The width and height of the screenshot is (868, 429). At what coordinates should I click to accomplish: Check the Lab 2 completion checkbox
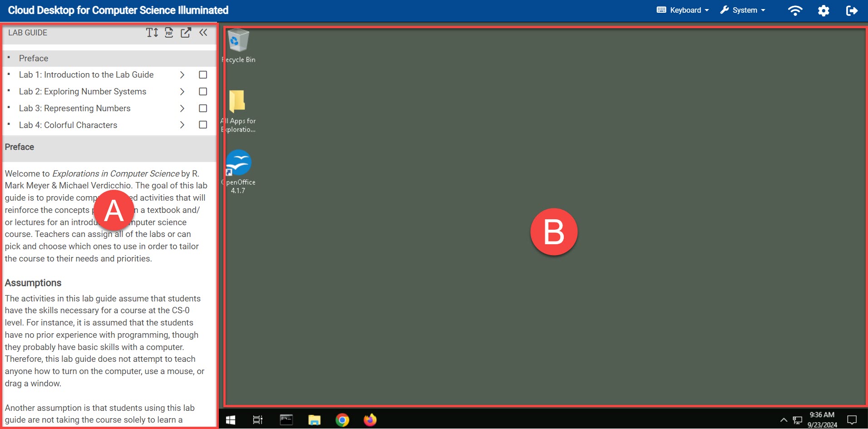tap(202, 91)
